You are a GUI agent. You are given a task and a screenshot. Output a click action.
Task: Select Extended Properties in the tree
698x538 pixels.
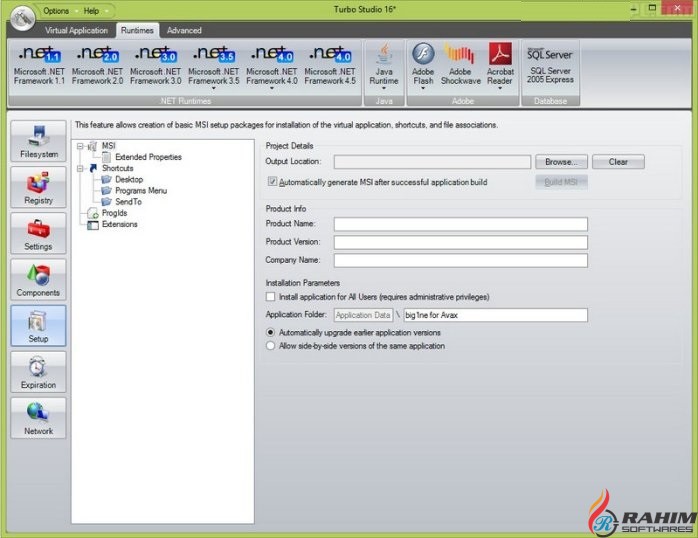pyautogui.click(x=148, y=157)
